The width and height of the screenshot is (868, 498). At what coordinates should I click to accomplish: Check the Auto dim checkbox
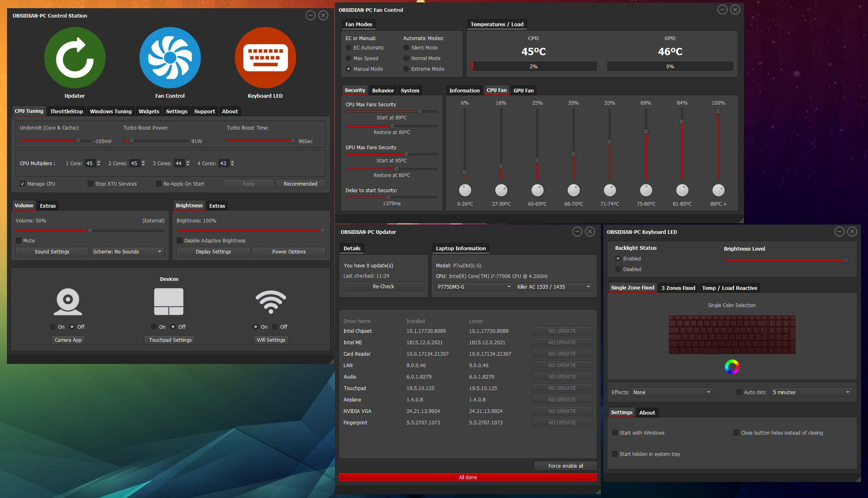(x=739, y=392)
